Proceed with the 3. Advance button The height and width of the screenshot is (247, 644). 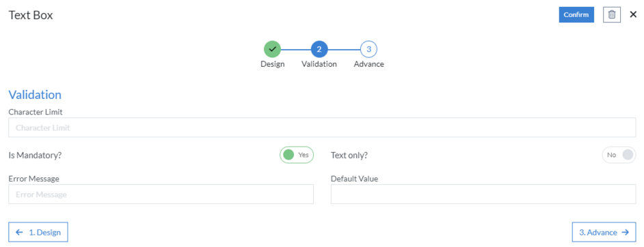point(604,232)
